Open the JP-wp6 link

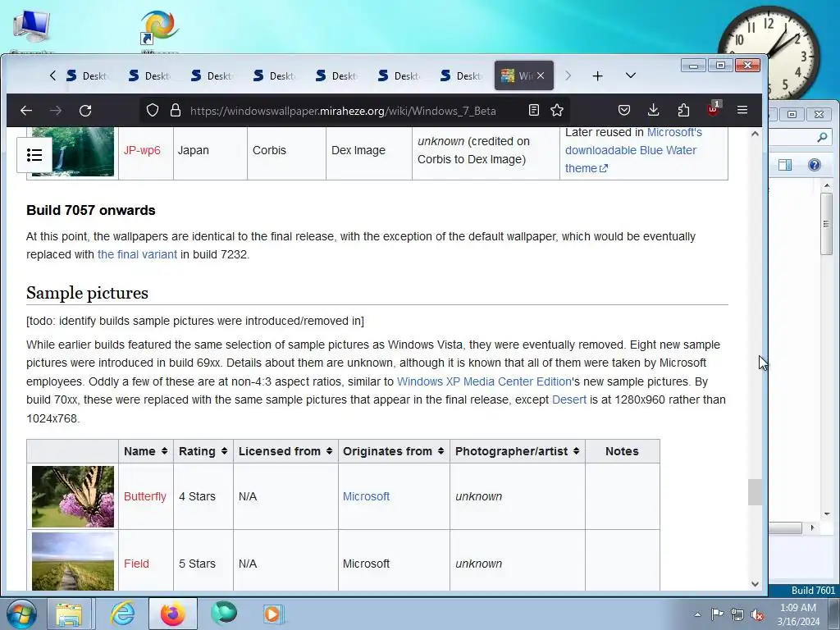click(x=142, y=151)
